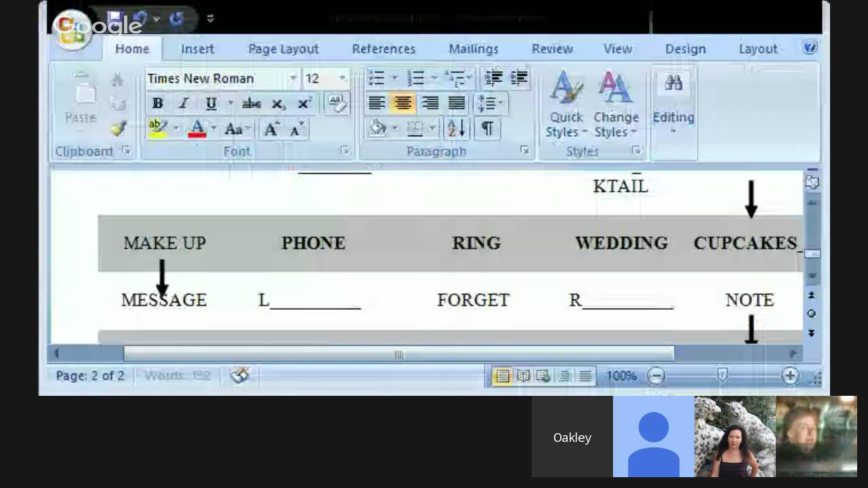Click the Shading paint bucket icon
The image size is (868, 488).
(x=378, y=128)
